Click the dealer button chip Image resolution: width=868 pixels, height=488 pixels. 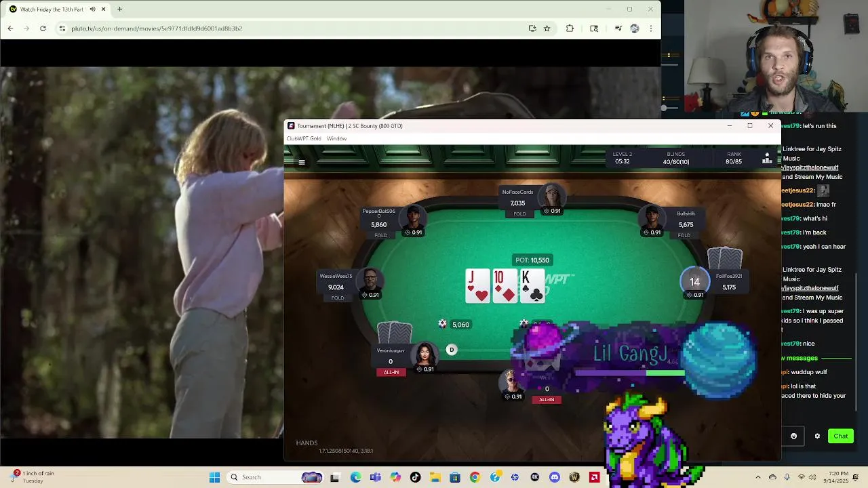tap(452, 350)
